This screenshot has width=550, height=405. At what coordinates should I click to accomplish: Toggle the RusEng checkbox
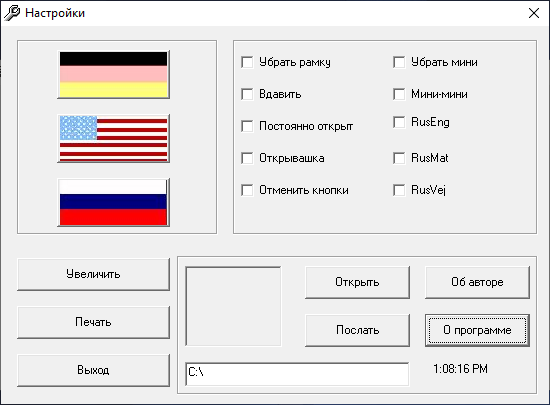coord(399,122)
